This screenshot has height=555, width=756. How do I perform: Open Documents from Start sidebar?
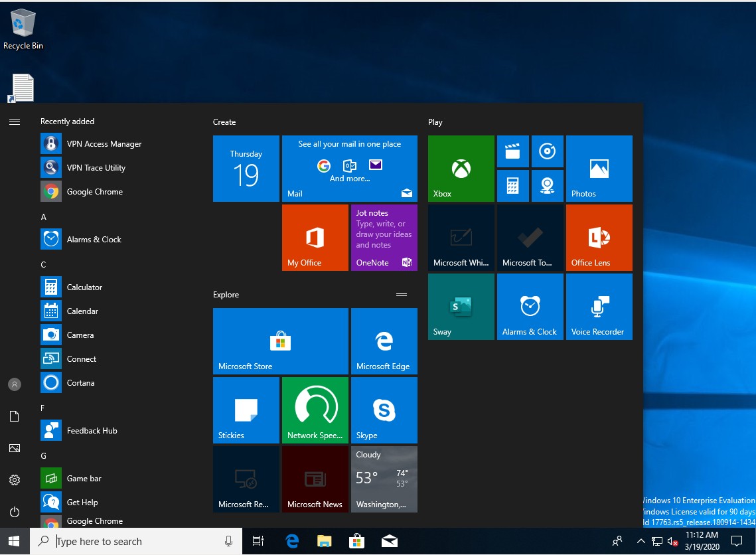click(x=15, y=416)
